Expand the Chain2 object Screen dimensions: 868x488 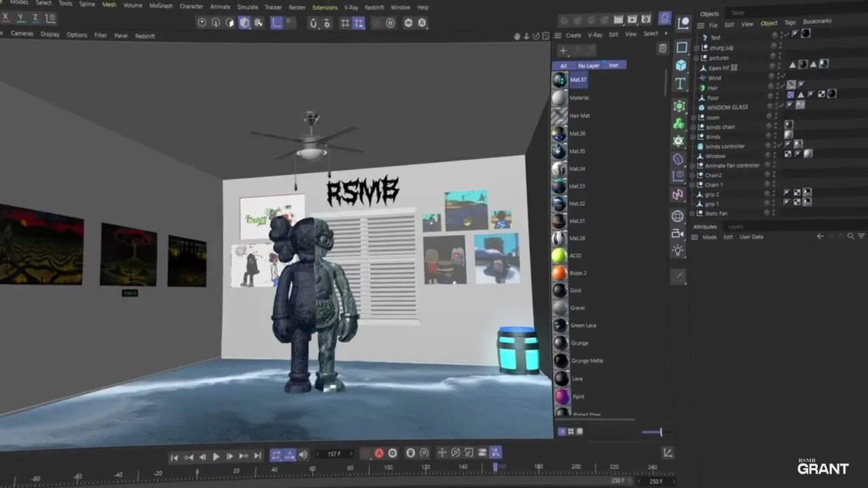(693, 175)
